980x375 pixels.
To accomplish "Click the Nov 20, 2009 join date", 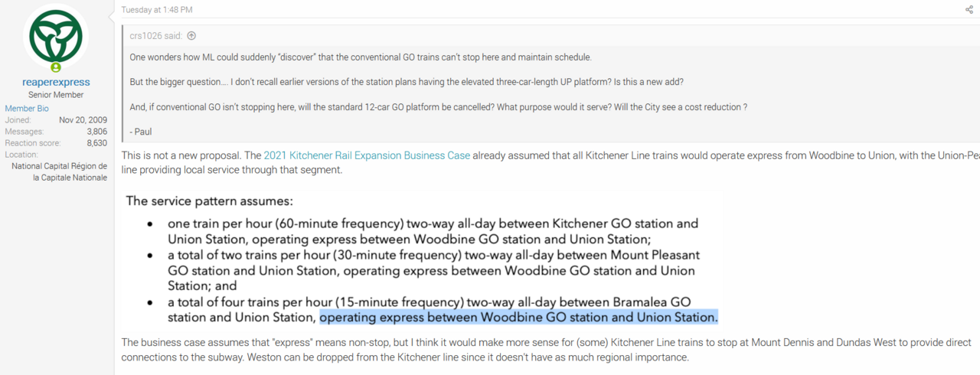I will pos(83,120).
